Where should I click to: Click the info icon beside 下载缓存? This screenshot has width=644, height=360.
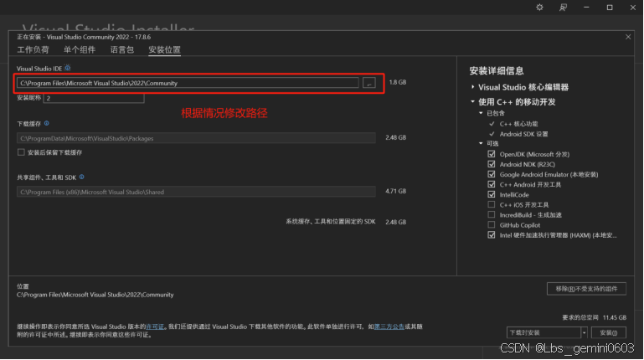46,123
